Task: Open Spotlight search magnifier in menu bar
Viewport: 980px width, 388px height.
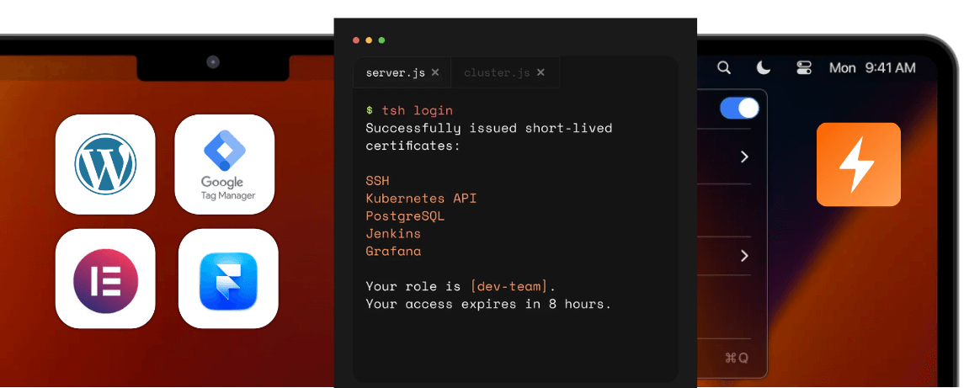Action: 724,68
